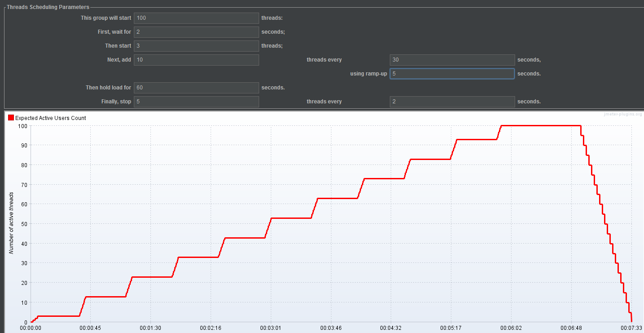
Task: Select the "This group will start" threads field
Action: point(196,18)
